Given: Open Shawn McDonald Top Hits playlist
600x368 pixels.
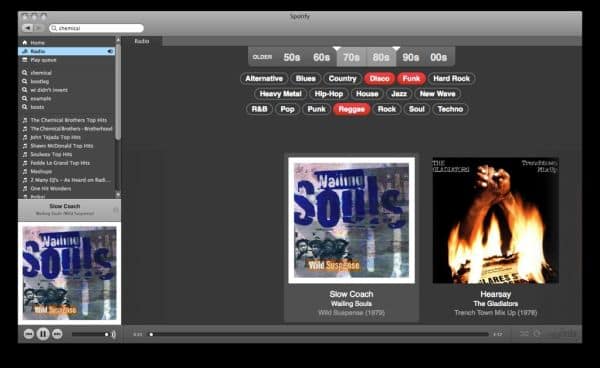Looking at the screenshot, I should (x=62, y=146).
